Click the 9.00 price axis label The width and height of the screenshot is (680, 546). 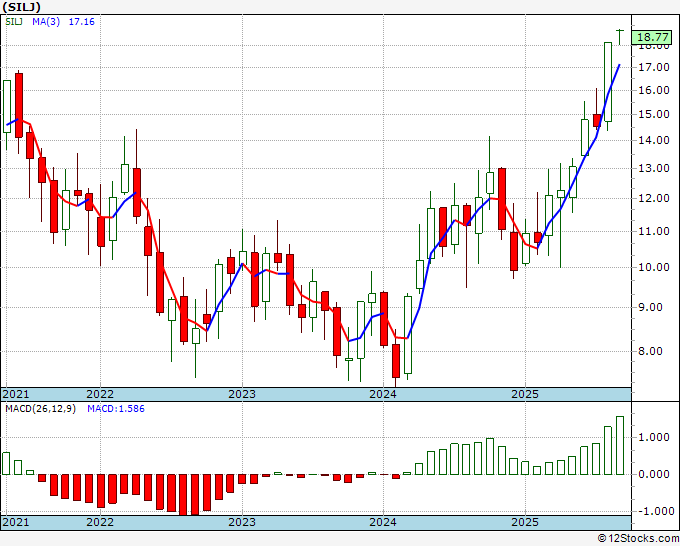tap(651, 307)
